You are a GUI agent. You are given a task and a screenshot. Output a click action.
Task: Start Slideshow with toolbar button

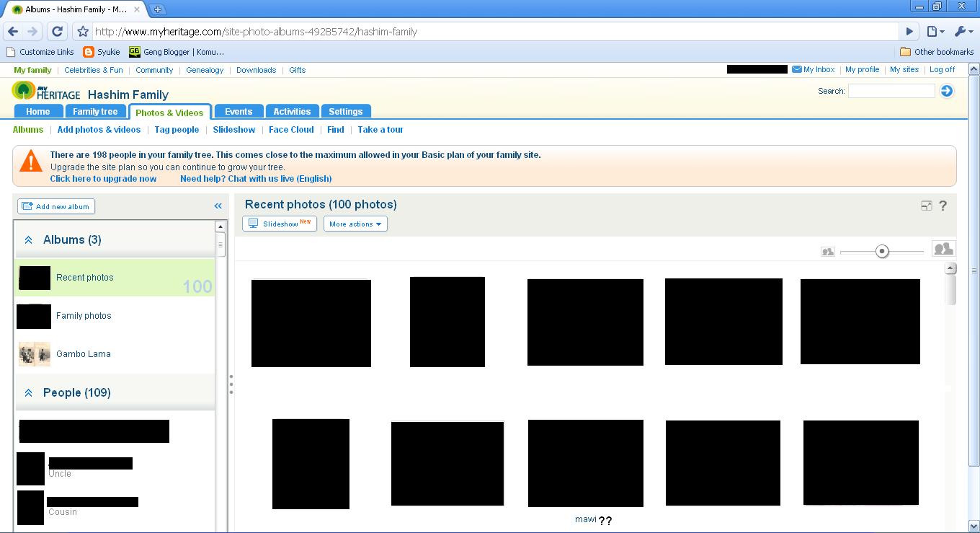click(x=280, y=224)
